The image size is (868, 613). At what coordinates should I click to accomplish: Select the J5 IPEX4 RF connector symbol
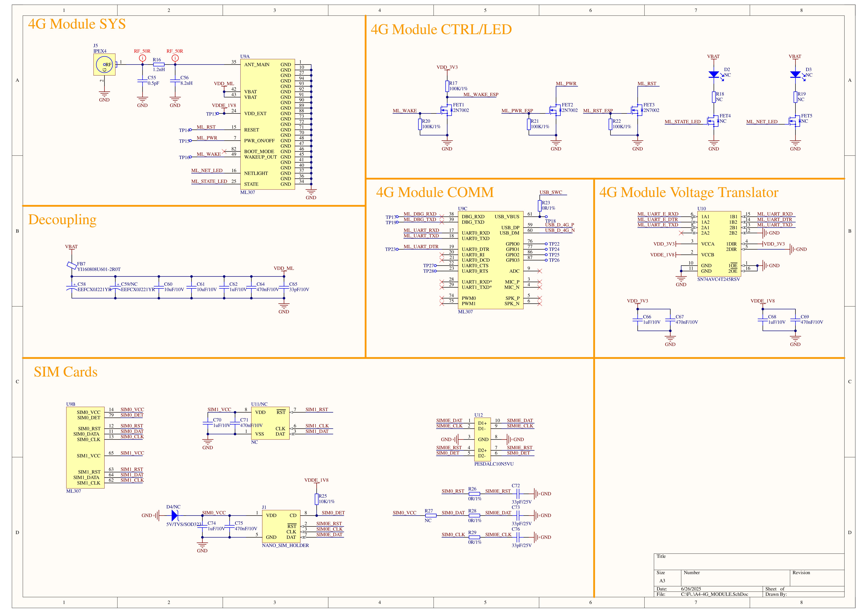[x=104, y=65]
